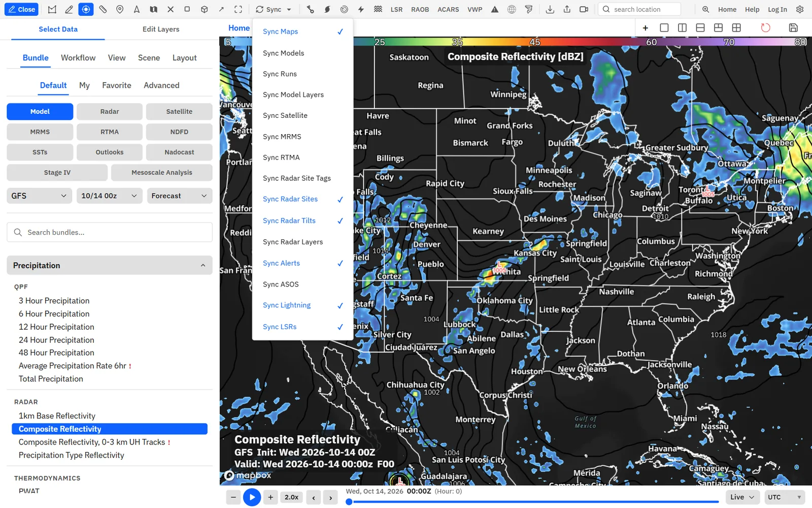Screen dimensions: 812x508
Task: Open the Favorite bundles tab
Action: [117, 85]
